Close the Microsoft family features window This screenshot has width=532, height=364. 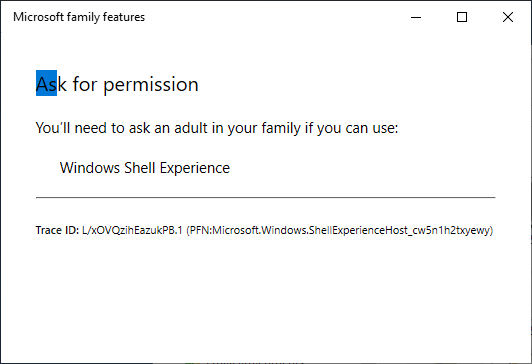tap(508, 17)
